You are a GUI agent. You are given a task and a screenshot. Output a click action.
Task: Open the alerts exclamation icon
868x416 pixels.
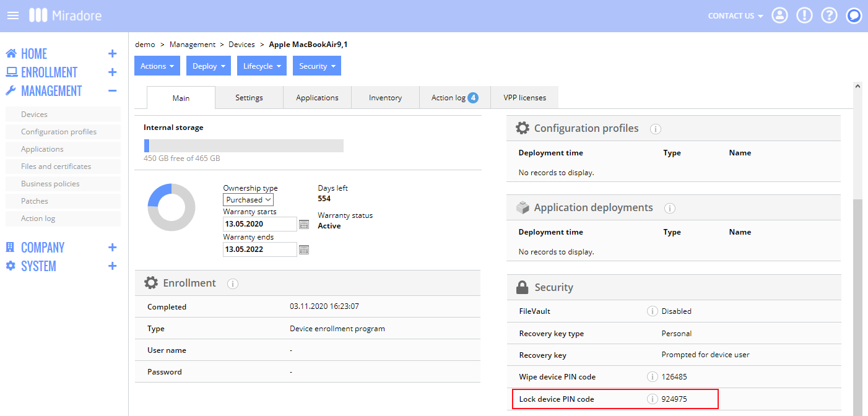click(805, 15)
